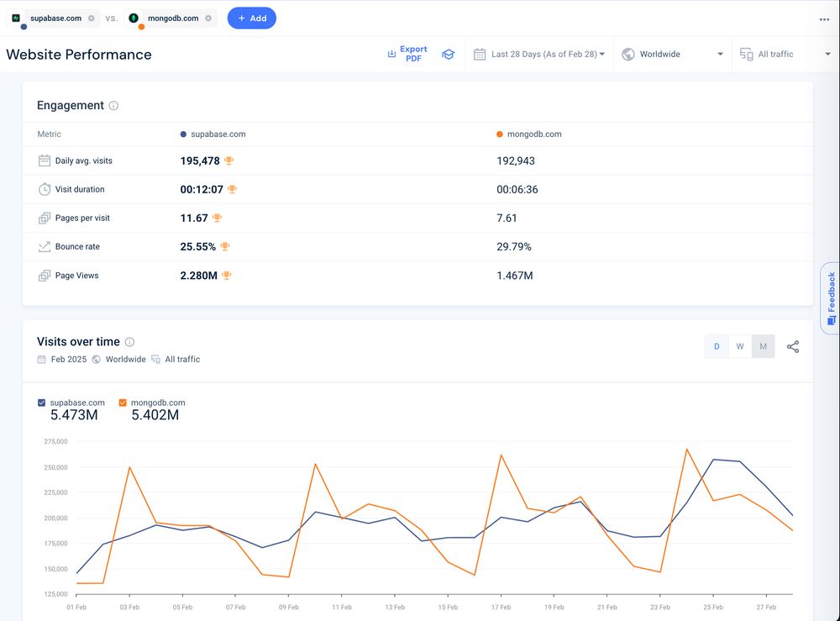Click the Bounce rate chart icon

pos(45,246)
